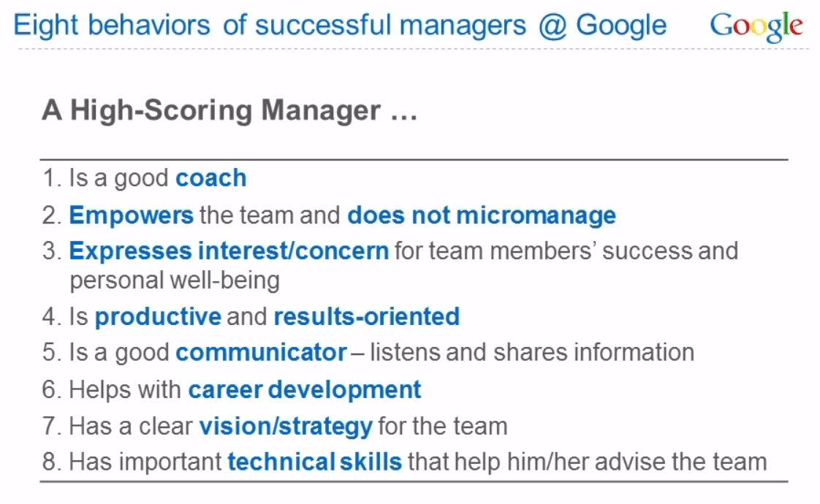The height and width of the screenshot is (504, 820).
Task: Click the word 'communicator'
Action: (x=261, y=352)
